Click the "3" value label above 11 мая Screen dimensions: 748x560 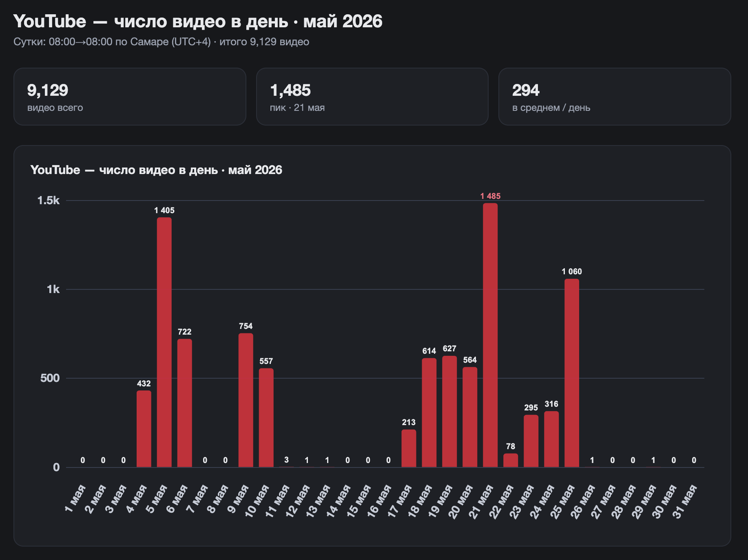(287, 460)
